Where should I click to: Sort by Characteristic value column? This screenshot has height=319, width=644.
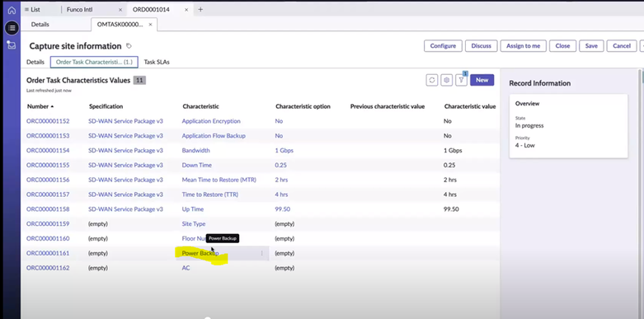[x=470, y=106]
